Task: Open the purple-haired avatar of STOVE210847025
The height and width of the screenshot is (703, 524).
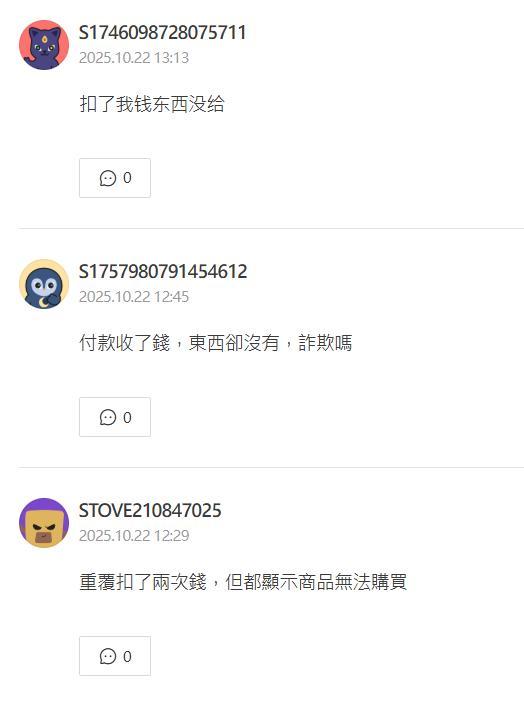Action: tap(44, 523)
